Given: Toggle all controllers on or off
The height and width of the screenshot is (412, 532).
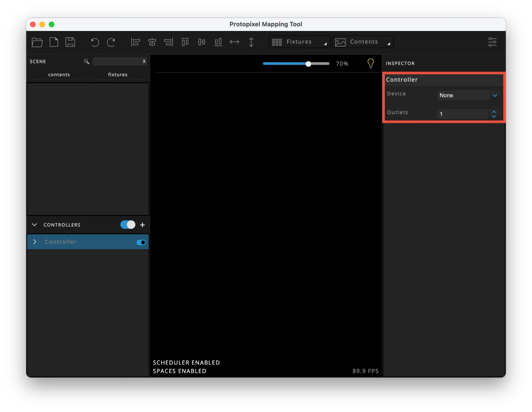Looking at the screenshot, I should (x=128, y=225).
